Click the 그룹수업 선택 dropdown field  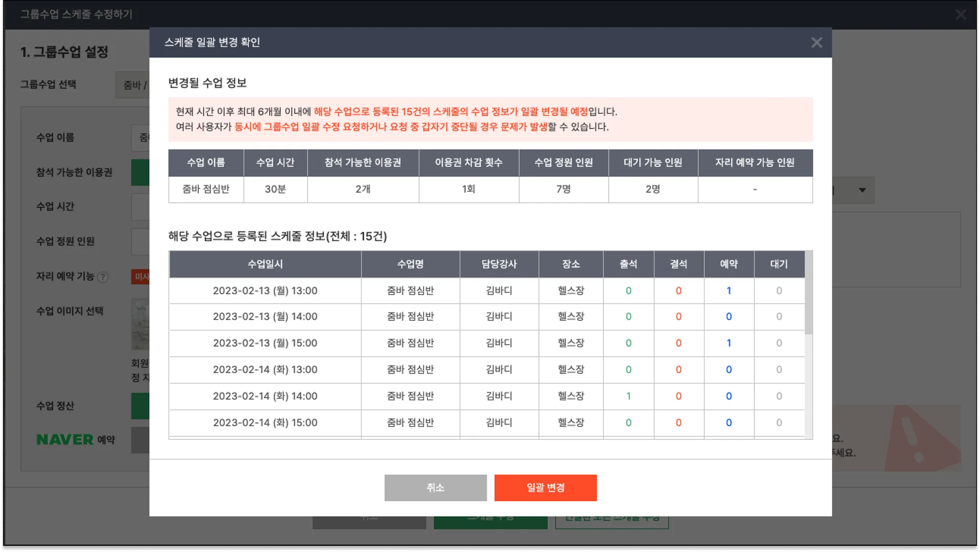point(133,85)
